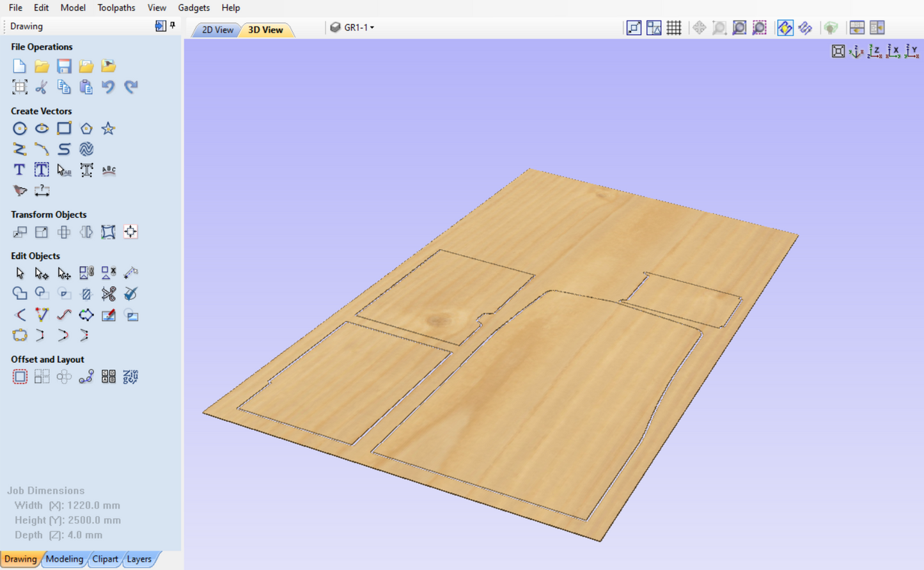924x570 pixels.
Task: Toggle the Drawing panel pin
Action: (x=173, y=26)
